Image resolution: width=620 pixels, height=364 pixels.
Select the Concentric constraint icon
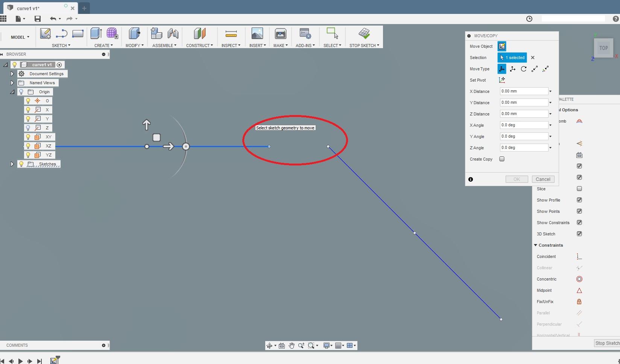579,279
